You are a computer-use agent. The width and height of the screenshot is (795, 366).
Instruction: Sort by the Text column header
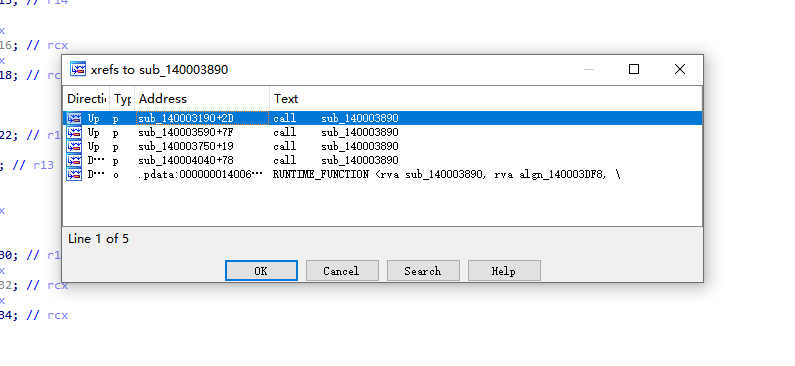[486, 99]
